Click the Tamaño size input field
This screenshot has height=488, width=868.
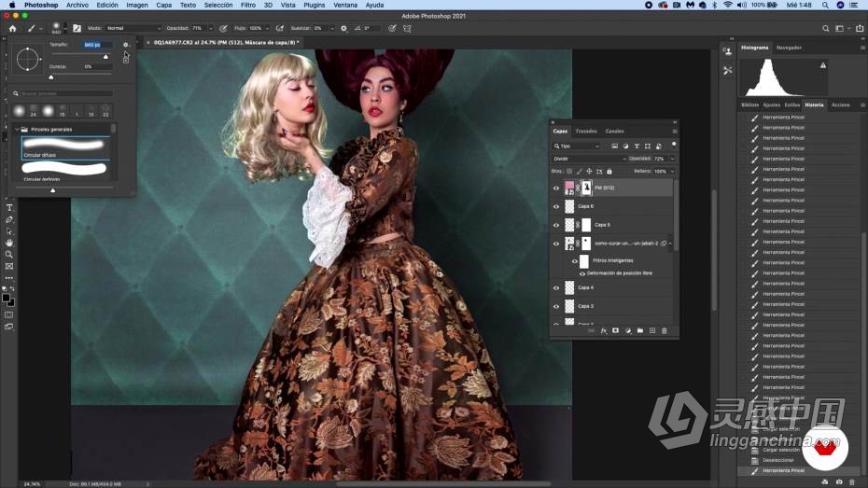tap(96, 45)
